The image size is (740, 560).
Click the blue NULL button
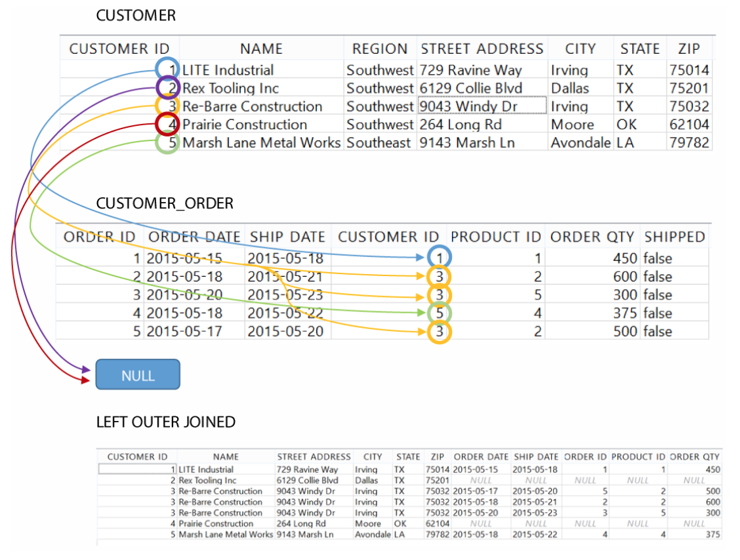(137, 372)
